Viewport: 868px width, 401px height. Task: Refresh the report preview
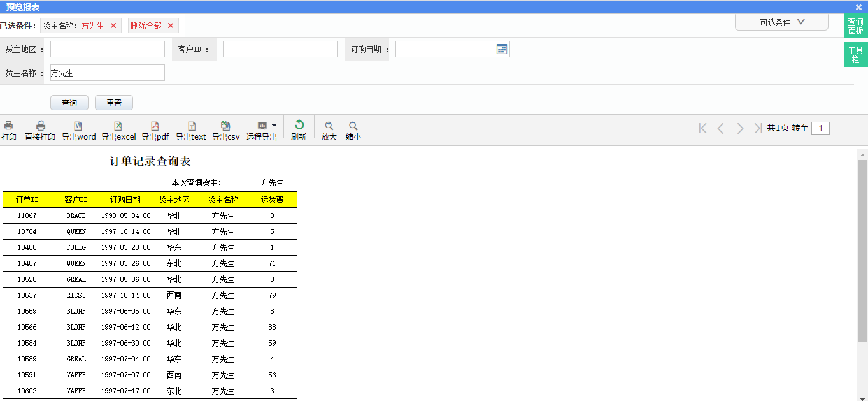(x=299, y=126)
